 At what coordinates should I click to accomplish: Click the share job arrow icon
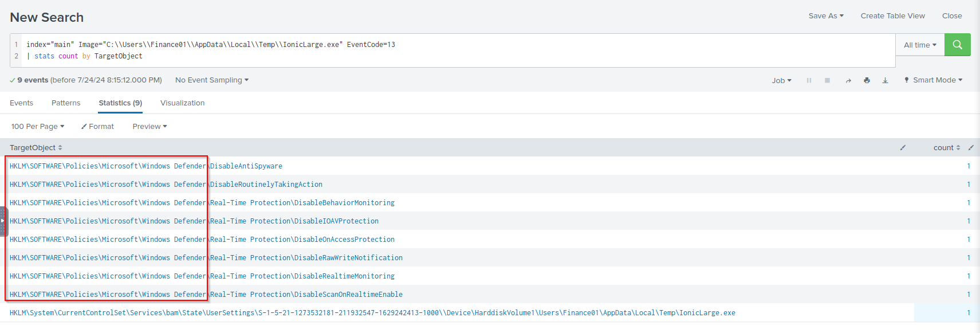pos(848,80)
